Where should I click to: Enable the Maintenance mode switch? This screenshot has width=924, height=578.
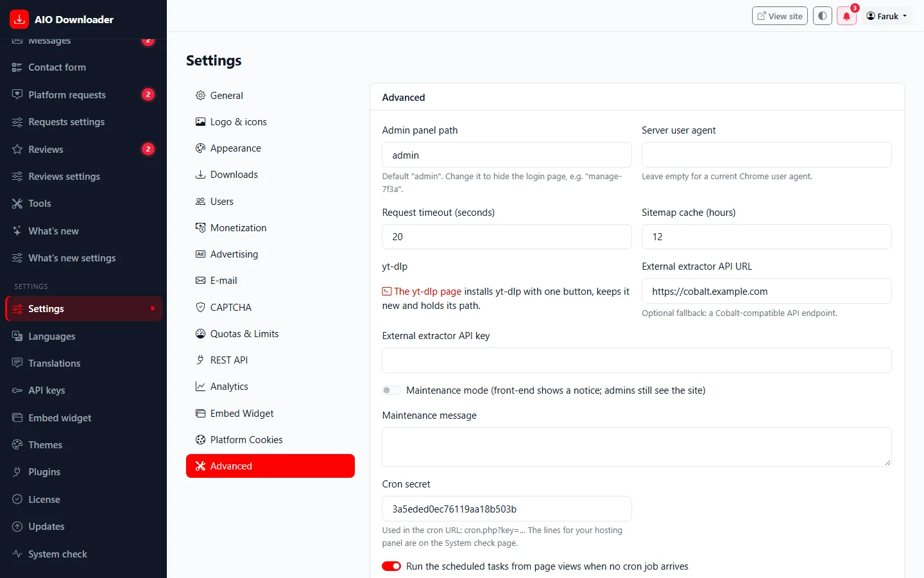391,390
